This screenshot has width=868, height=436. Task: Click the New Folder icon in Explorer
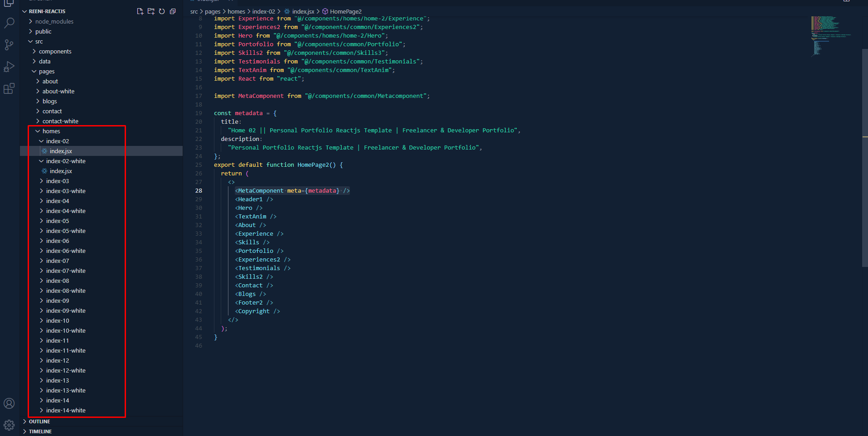pyautogui.click(x=151, y=11)
